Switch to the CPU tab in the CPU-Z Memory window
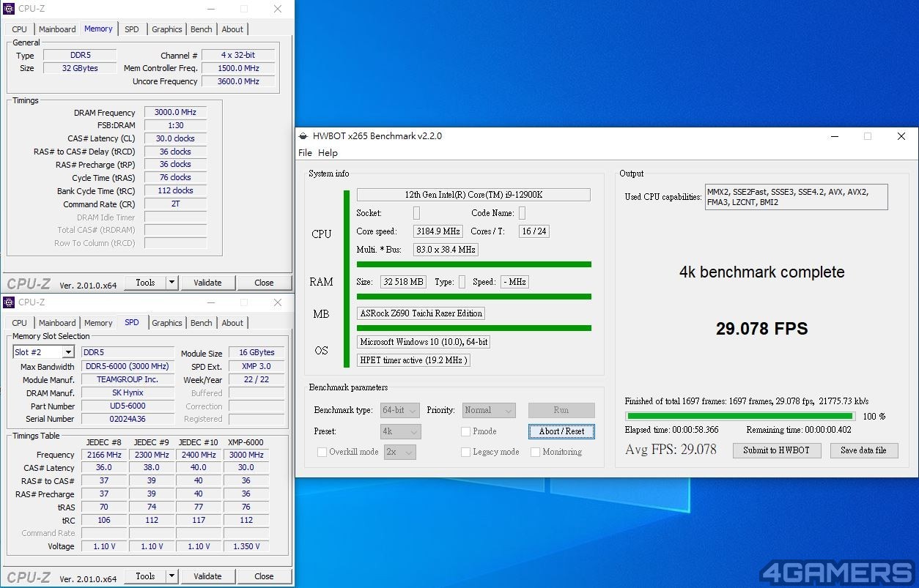919x588 pixels. pyautogui.click(x=20, y=29)
